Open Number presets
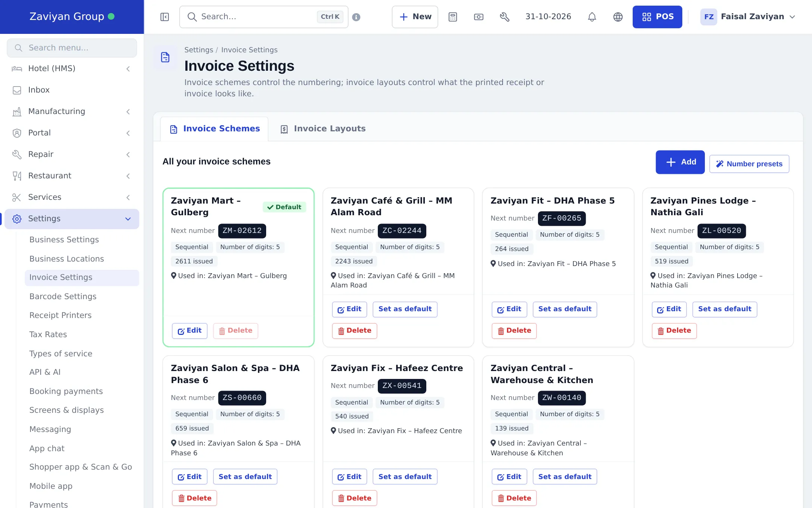The image size is (812, 508). [x=749, y=164]
